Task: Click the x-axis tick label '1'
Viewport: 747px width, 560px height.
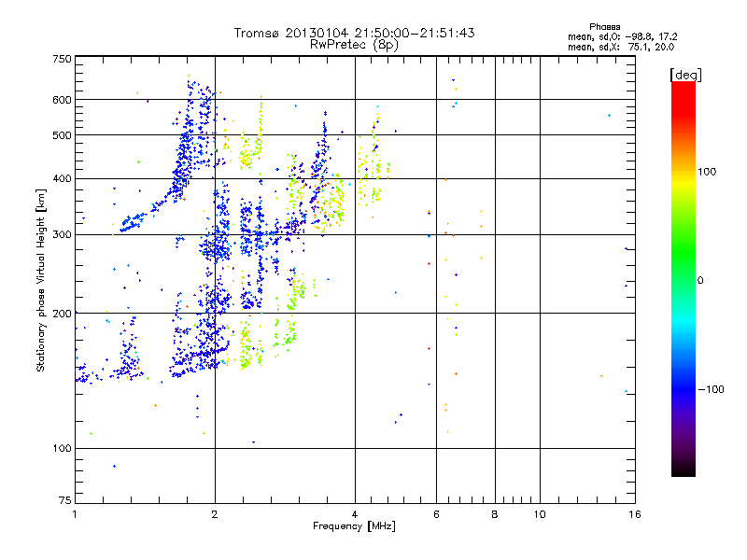Action: click(x=76, y=515)
